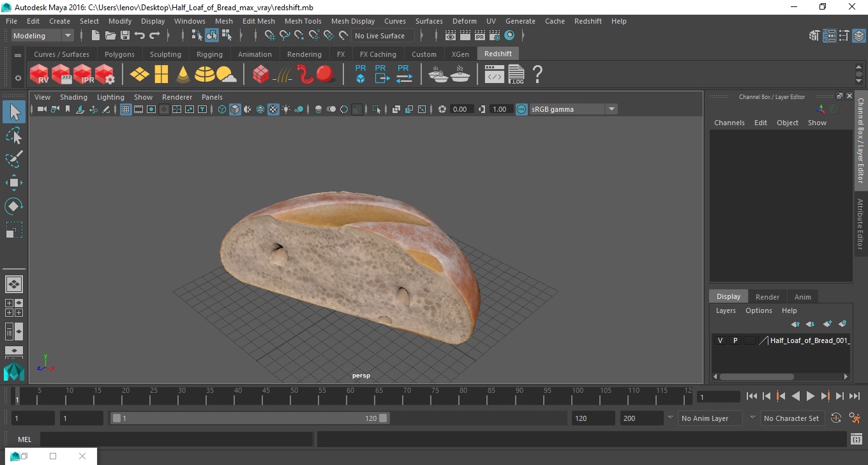The image size is (868, 465).
Task: Click the MEL command line label
Action: click(x=24, y=439)
